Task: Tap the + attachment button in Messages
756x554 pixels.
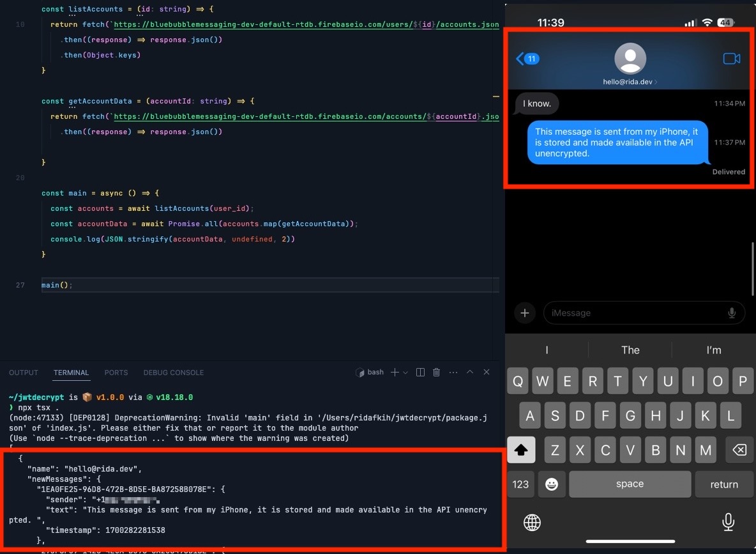Action: pyautogui.click(x=525, y=312)
